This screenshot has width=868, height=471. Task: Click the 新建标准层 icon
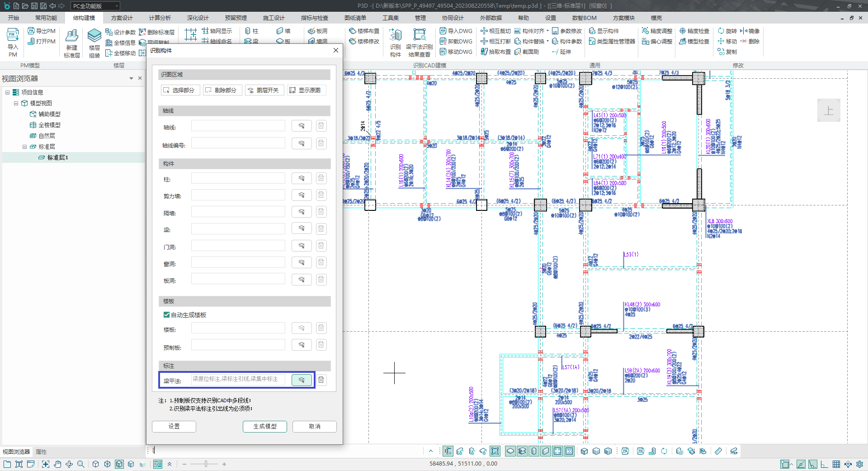[71, 36]
